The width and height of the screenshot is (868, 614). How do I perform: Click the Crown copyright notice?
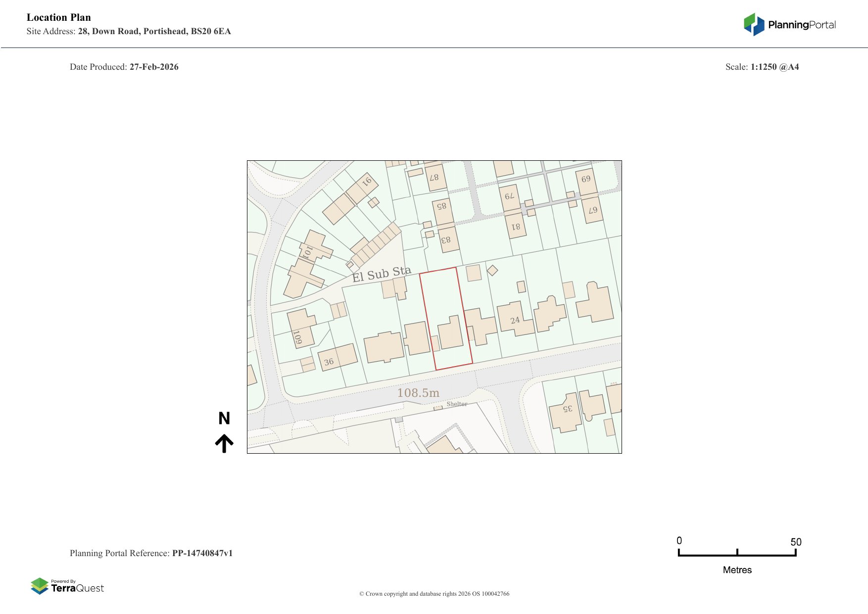click(x=434, y=594)
